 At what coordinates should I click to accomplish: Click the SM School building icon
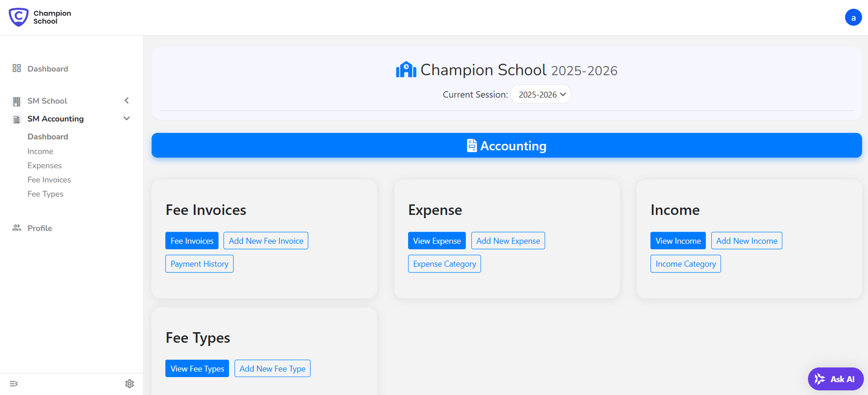(17, 101)
